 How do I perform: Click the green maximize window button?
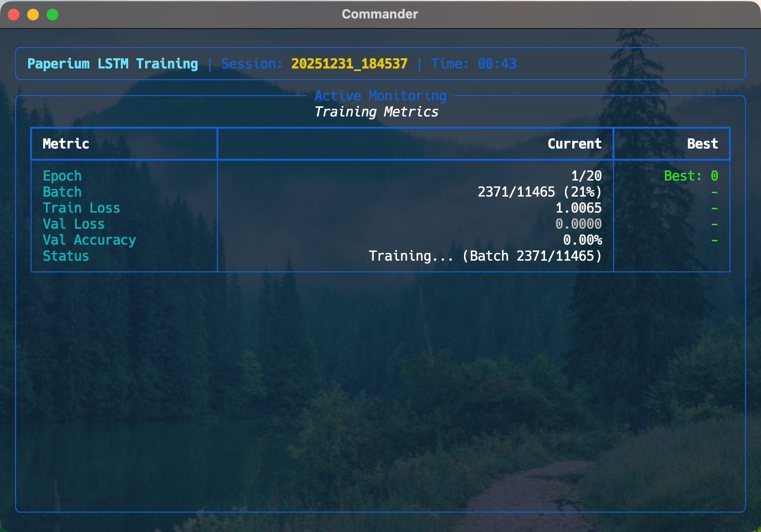tap(52, 15)
